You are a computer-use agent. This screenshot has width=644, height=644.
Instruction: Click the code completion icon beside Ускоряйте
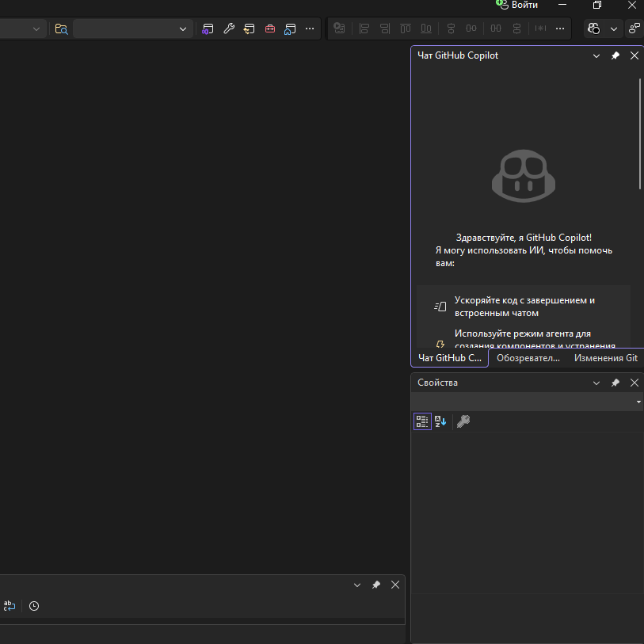pos(440,307)
